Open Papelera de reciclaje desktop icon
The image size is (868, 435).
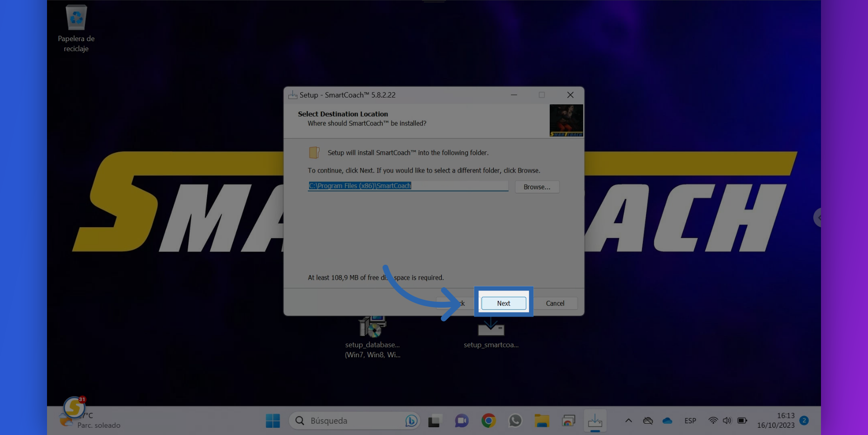tap(76, 28)
